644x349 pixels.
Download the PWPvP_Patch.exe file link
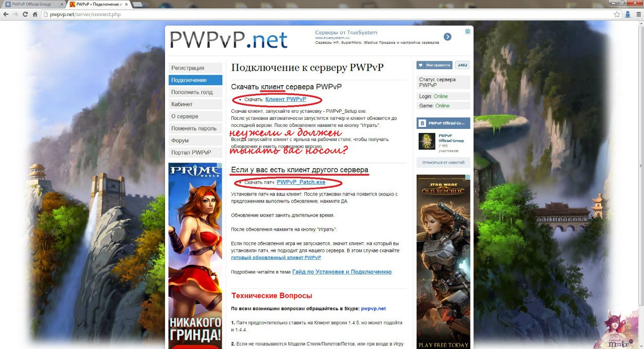coord(301,182)
